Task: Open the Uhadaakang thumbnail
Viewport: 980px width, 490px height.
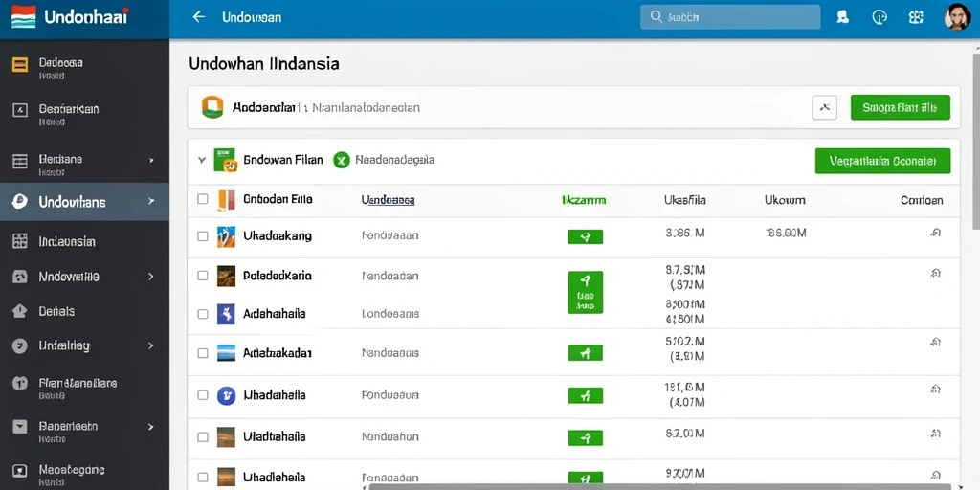Action: pos(226,236)
